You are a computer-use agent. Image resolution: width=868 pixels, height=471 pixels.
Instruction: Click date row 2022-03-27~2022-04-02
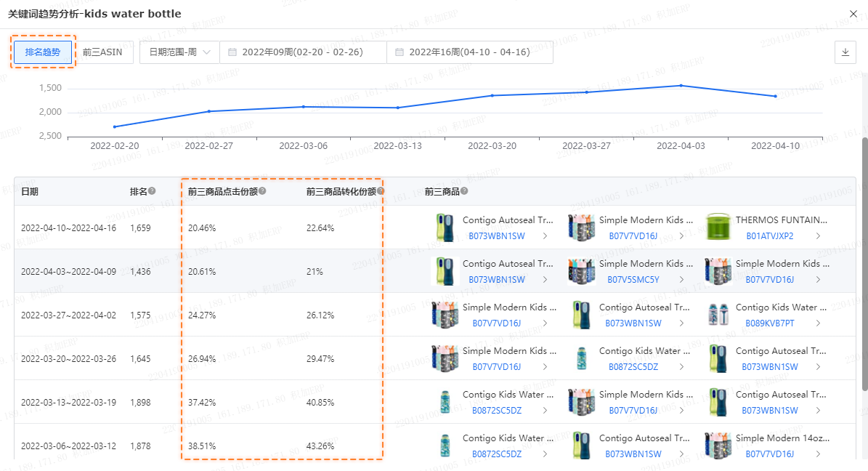pos(69,315)
